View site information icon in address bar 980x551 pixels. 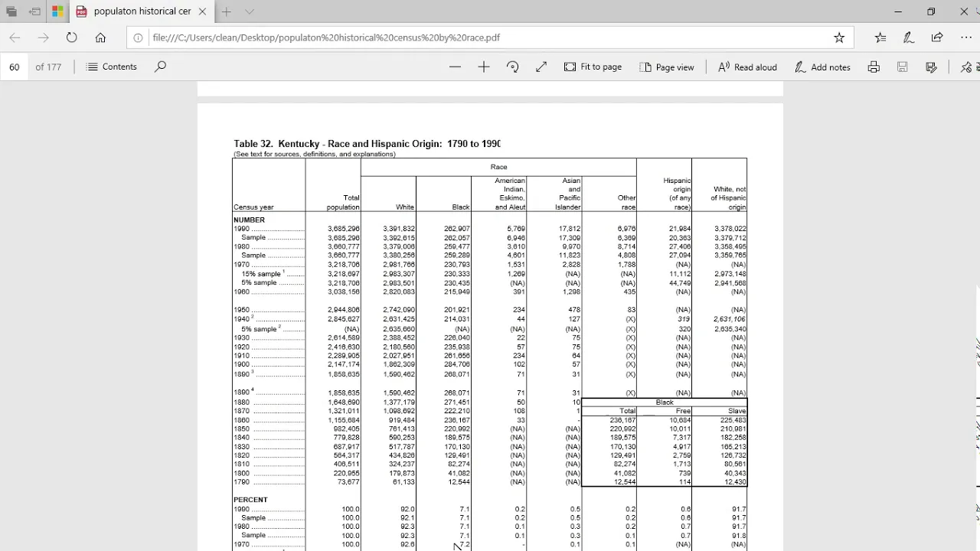[138, 37]
